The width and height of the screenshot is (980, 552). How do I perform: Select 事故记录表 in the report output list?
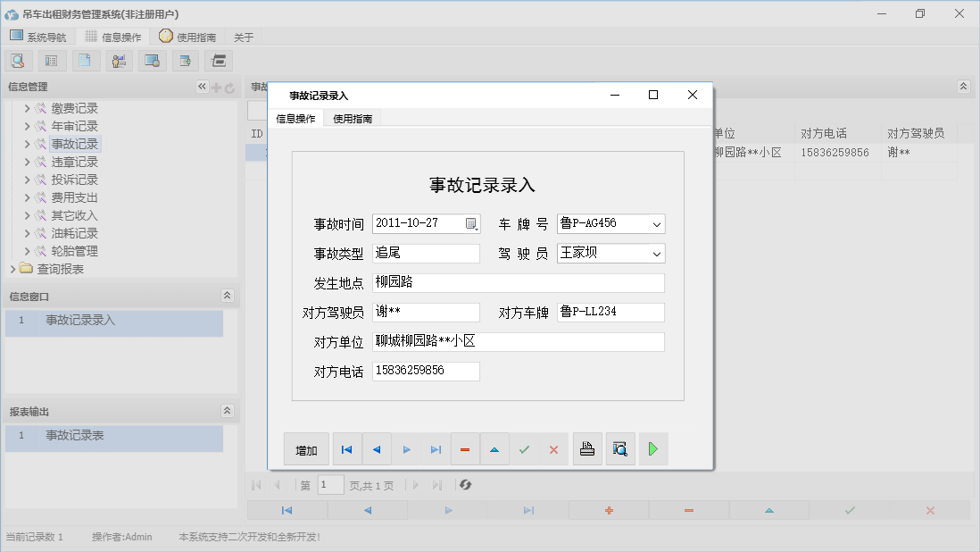coord(76,439)
